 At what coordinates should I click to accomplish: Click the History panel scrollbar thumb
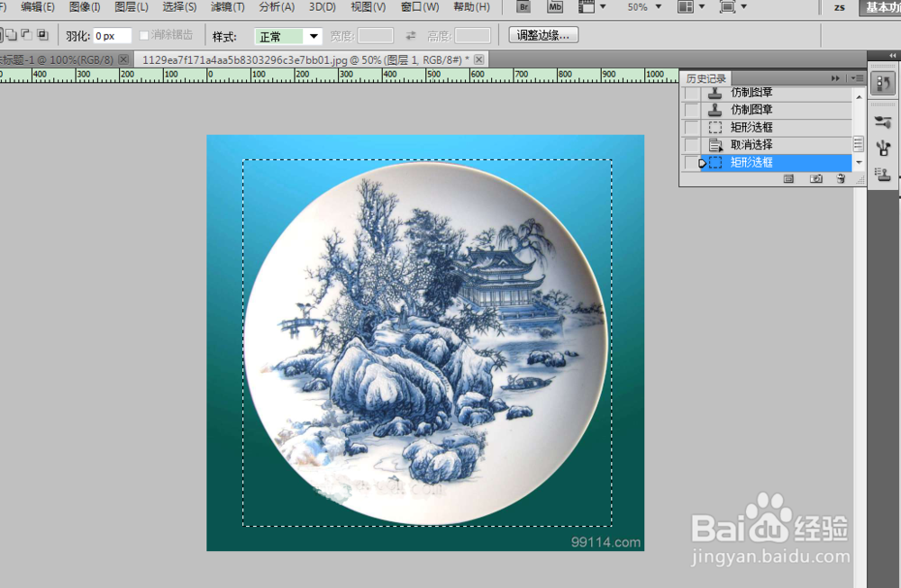(x=859, y=143)
